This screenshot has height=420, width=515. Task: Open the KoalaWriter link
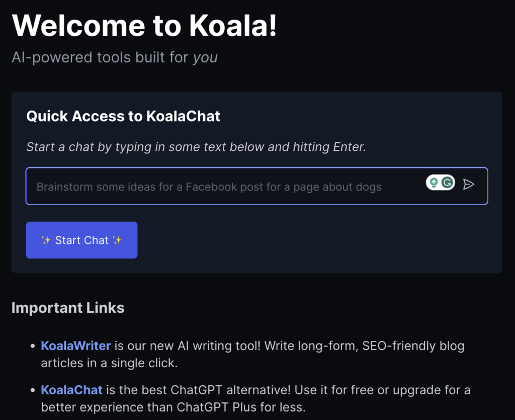76,346
